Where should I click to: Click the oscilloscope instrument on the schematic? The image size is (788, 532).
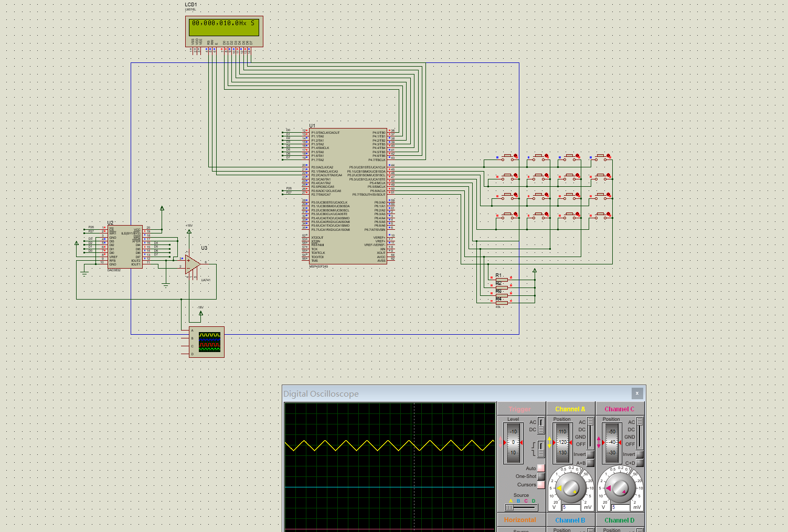tap(207, 342)
